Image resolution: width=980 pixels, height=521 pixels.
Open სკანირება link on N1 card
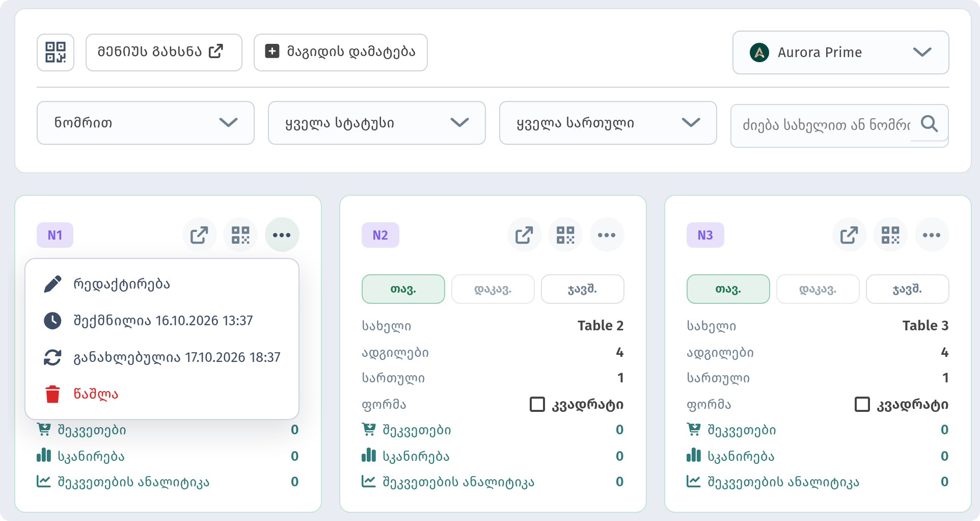pos(91,456)
